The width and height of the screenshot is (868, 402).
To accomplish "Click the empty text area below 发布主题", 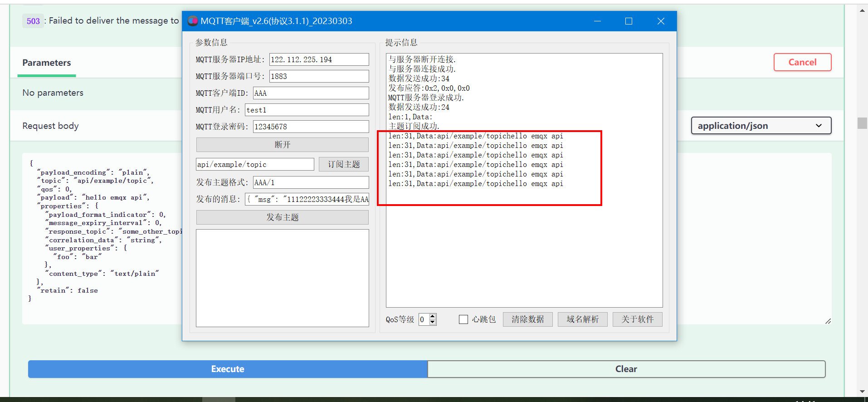I will [282, 278].
